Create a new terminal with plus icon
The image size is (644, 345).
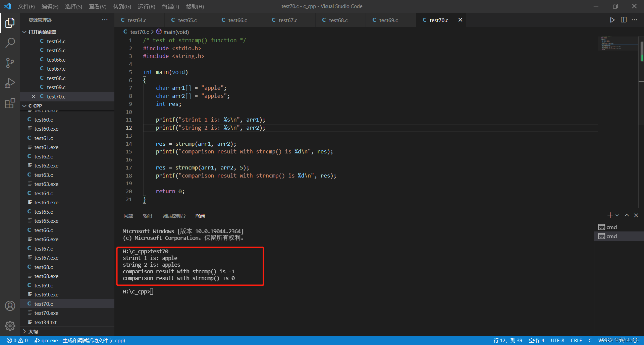(x=610, y=215)
